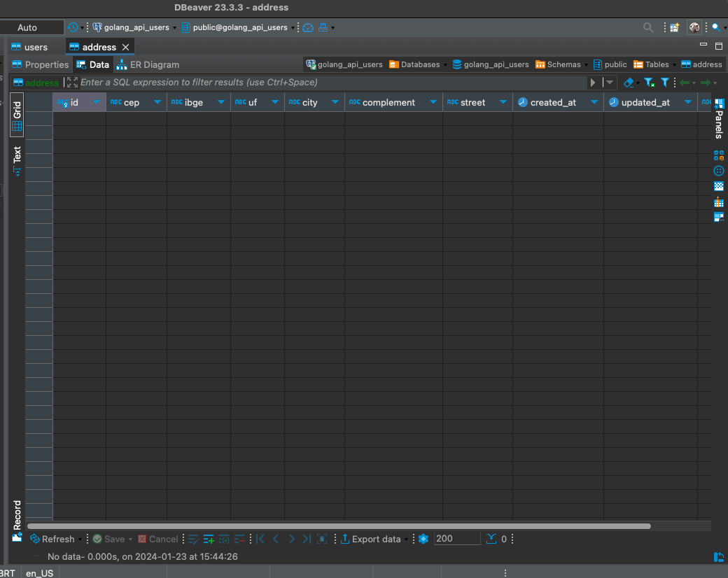Image resolution: width=728 pixels, height=578 pixels.
Task: Toggle the Record view mode
Action: 17,521
